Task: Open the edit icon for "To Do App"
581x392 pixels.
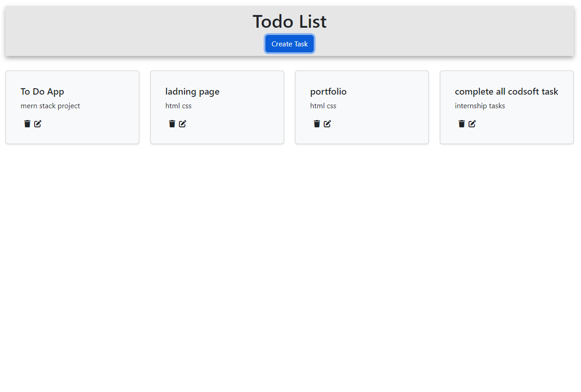Action: (x=38, y=124)
